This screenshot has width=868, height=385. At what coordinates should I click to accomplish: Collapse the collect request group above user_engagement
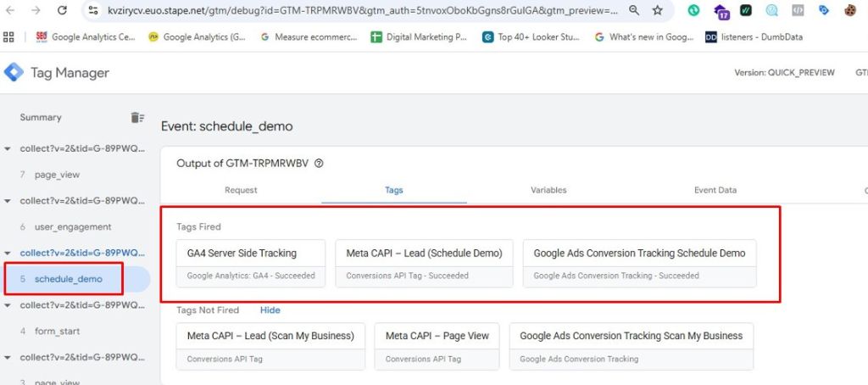click(8, 201)
